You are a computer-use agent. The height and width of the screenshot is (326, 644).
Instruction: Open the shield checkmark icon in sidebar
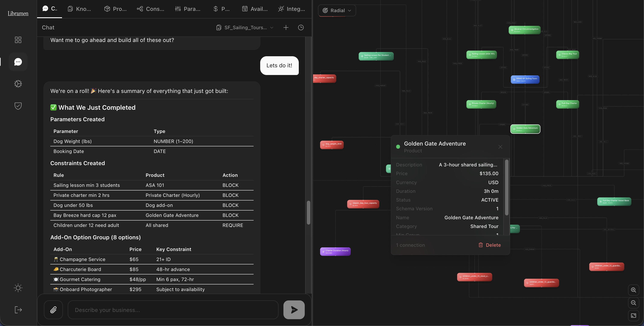tap(18, 106)
